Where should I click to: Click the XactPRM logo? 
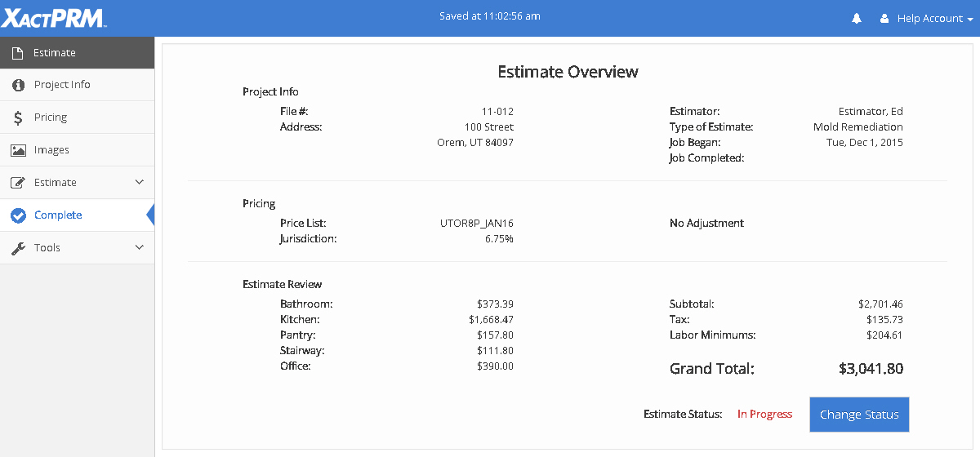[x=53, y=18]
